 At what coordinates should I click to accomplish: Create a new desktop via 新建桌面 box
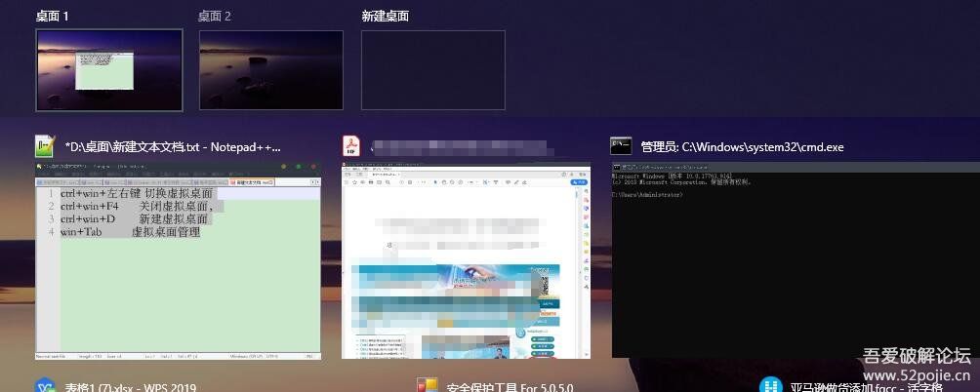coord(433,70)
